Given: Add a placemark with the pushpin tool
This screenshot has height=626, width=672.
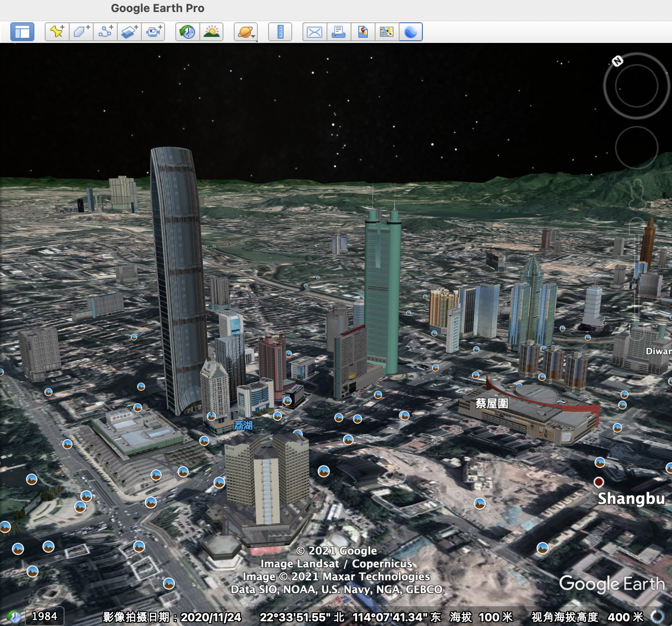Looking at the screenshot, I should tap(57, 32).
